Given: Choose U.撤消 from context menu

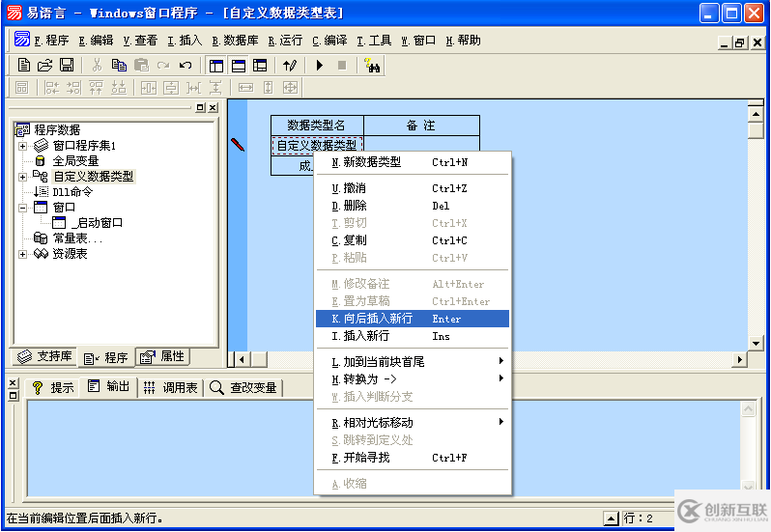Looking at the screenshot, I should tap(413, 188).
